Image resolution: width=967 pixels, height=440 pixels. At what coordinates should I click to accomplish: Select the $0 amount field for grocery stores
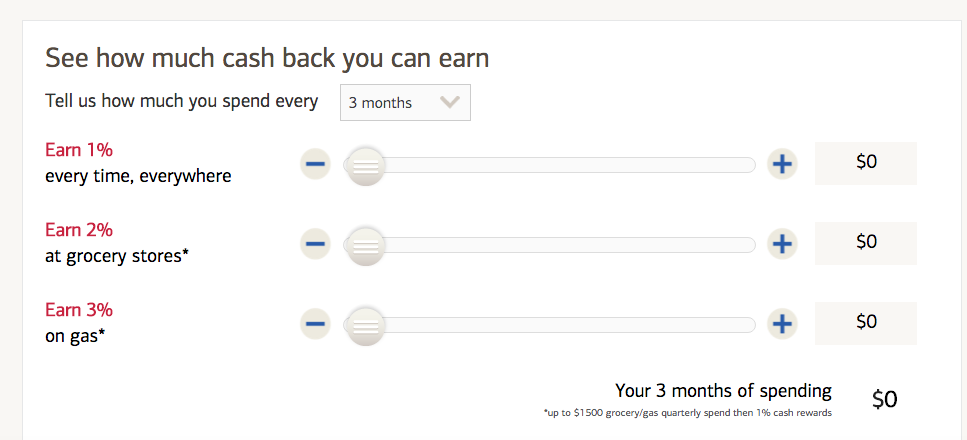(x=866, y=242)
